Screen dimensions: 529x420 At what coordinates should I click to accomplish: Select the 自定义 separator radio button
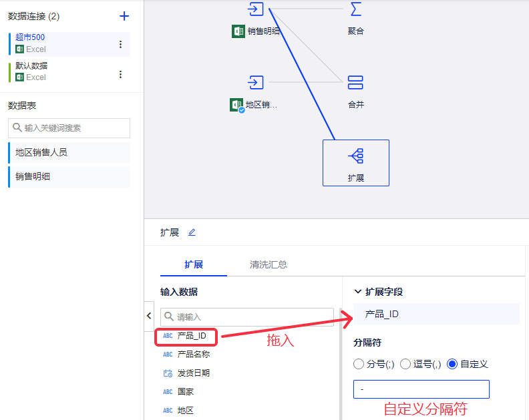pos(452,364)
